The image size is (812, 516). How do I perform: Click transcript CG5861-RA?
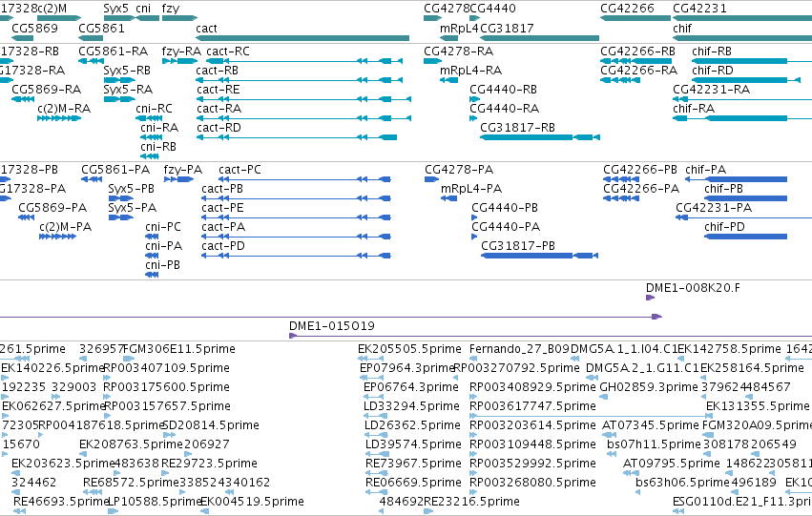click(x=91, y=61)
